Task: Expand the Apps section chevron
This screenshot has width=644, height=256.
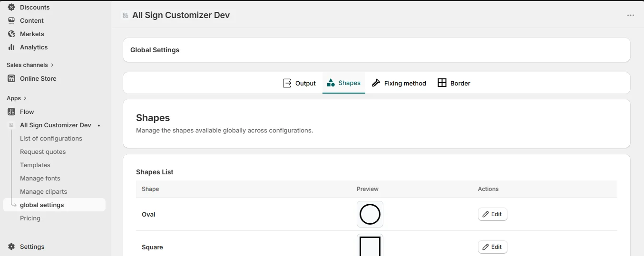Action: pos(25,98)
